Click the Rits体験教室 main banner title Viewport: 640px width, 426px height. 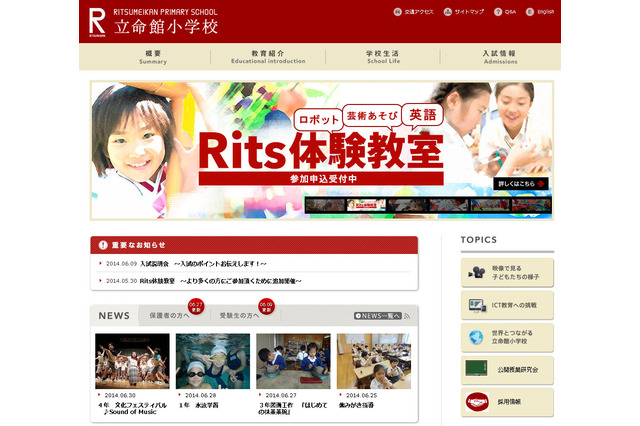[321, 151]
